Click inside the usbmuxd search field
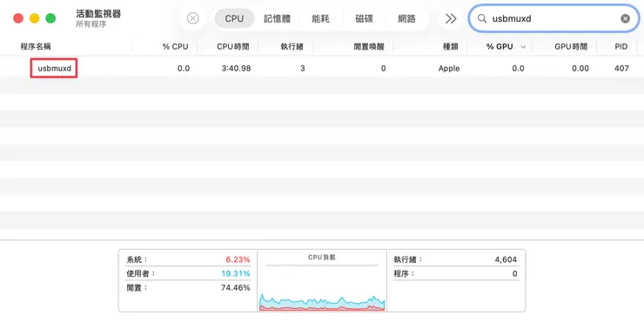Screen dimensions: 644x322 click(x=554, y=18)
